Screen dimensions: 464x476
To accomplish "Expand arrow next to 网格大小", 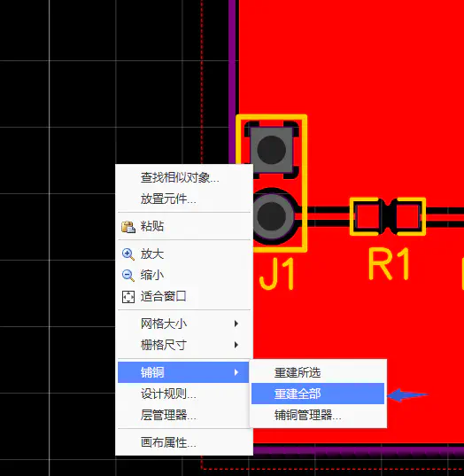I will pyautogui.click(x=236, y=324).
